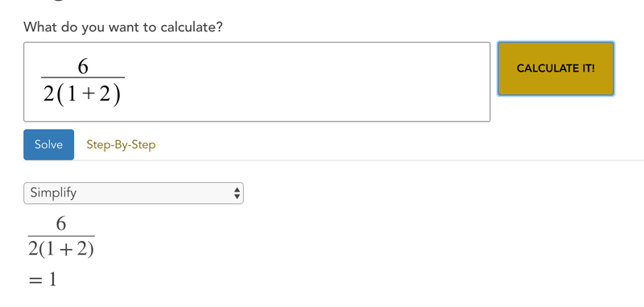Click the equals sign in the answer line
This screenshot has width=644, height=307.
pyautogui.click(x=35, y=281)
